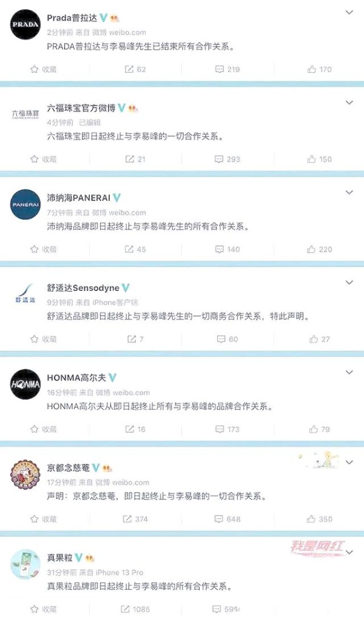Repost the 真果粒 post with 1085 shares
364x617 pixels.
[x=135, y=609]
